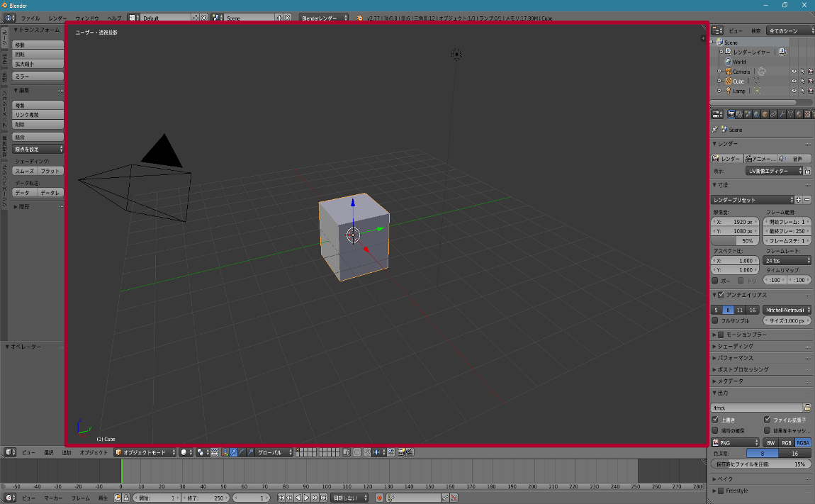Expand the シェーディング panel
Viewport: 815px width, 504px height.
(x=735, y=346)
